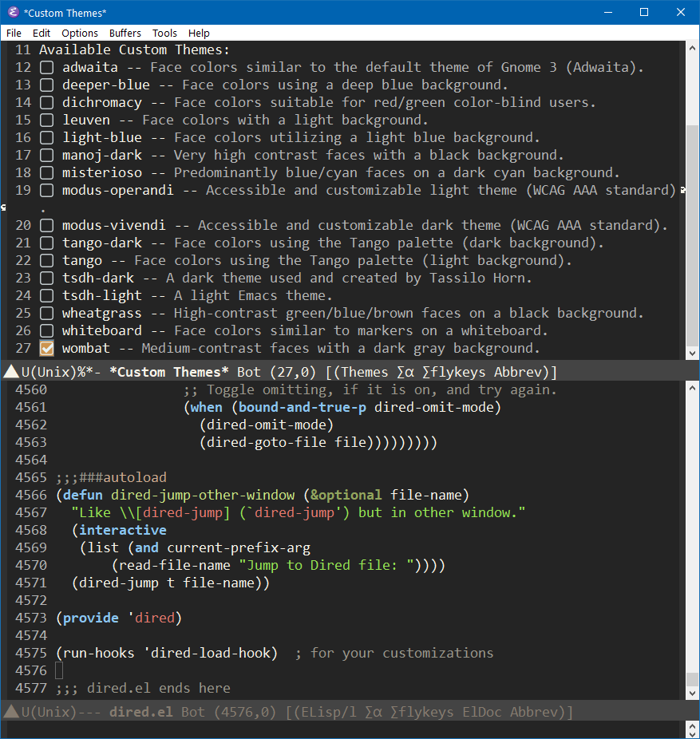Image resolution: width=700 pixels, height=739 pixels.
Task: Tick the light-blue theme checkbox
Action: 46,137
